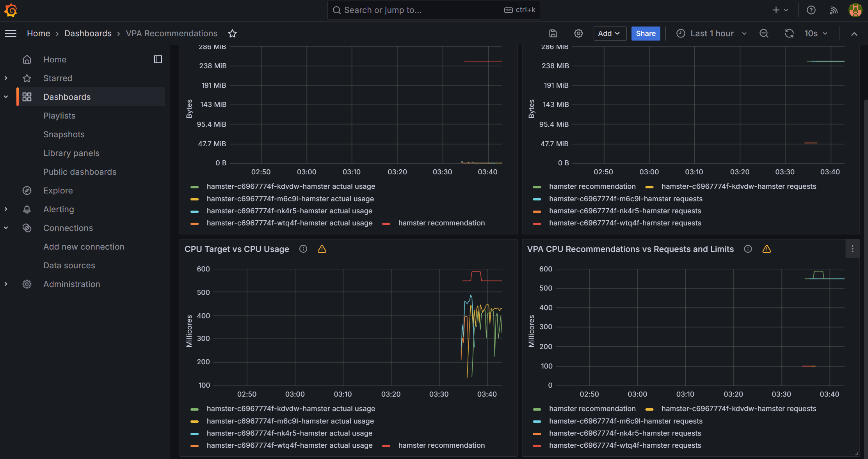Open dashboard settings gear icon
This screenshot has width=868, height=459.
[x=578, y=34]
